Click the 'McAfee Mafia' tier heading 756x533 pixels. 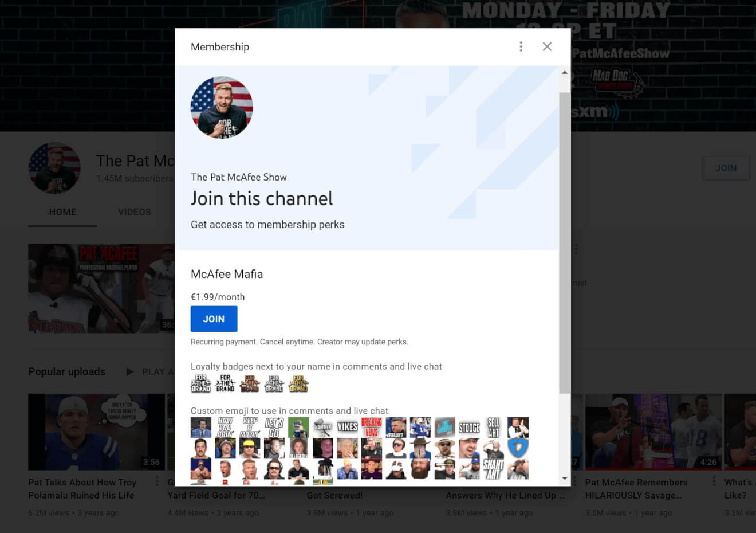pyautogui.click(x=227, y=274)
